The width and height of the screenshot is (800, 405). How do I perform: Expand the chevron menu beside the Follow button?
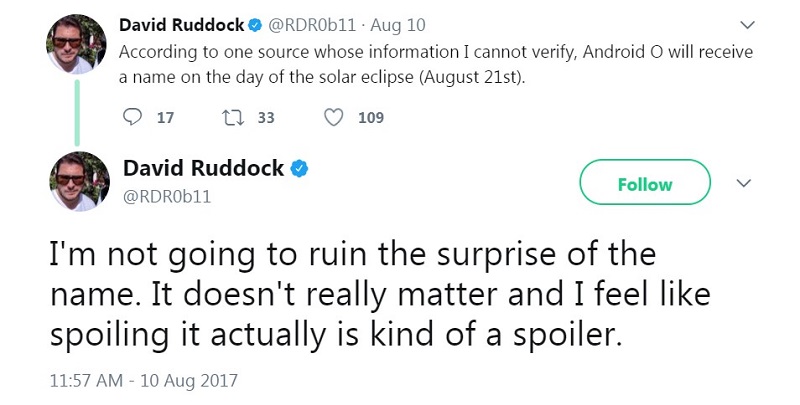[743, 184]
